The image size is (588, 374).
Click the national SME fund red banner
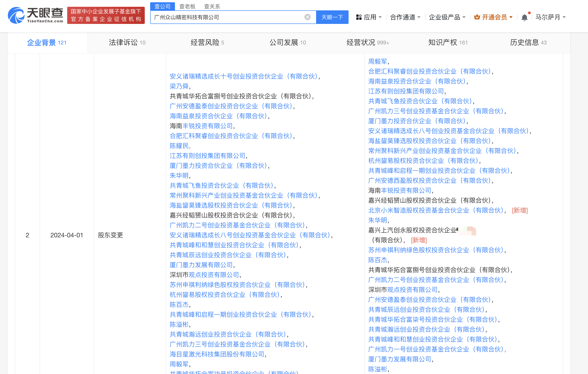(x=106, y=15)
